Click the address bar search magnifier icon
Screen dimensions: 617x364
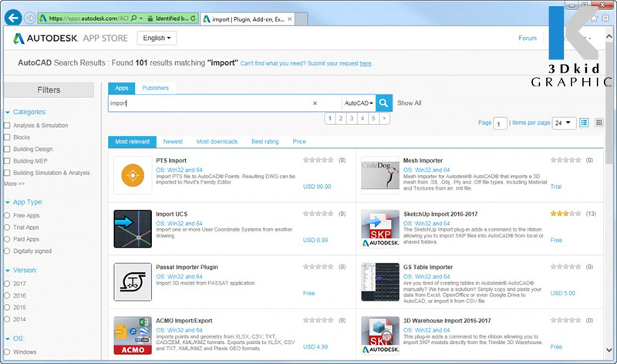133,18
